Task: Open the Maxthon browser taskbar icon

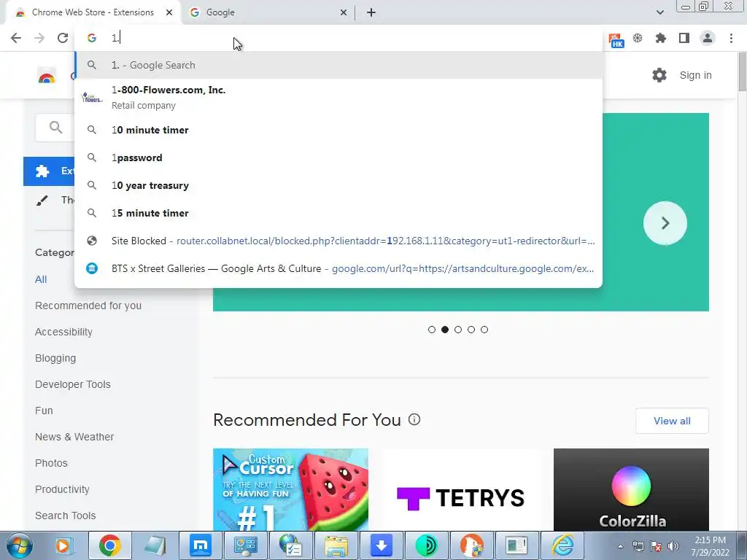Action: [200, 545]
